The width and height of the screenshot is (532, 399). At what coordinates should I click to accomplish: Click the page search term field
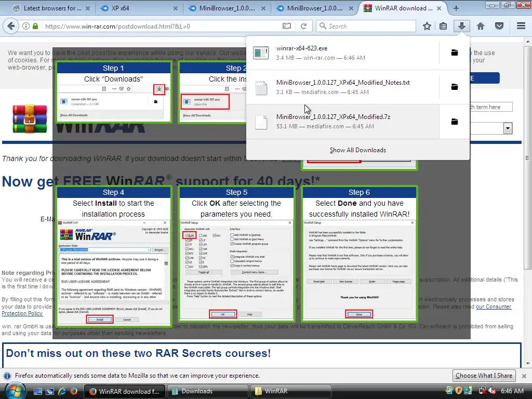[490, 107]
